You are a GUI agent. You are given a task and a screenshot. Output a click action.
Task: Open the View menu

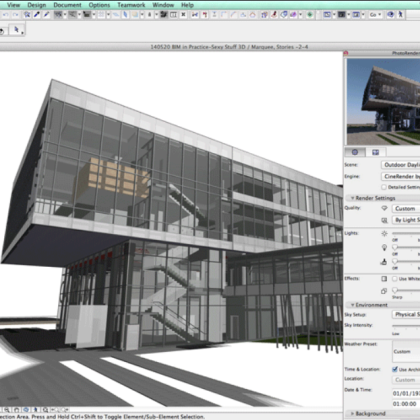(x=13, y=5)
